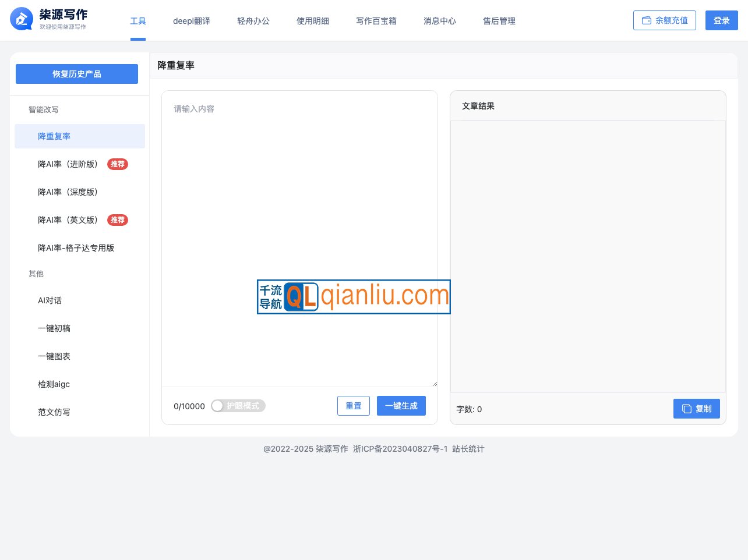Image resolution: width=748 pixels, height=560 pixels.
Task: Toggle the 护眼模式 switch
Action: 238,406
